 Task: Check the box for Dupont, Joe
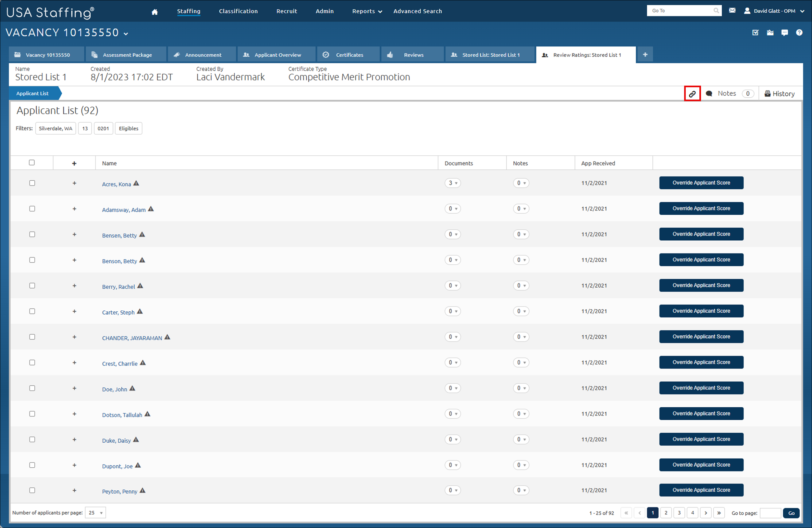32,465
